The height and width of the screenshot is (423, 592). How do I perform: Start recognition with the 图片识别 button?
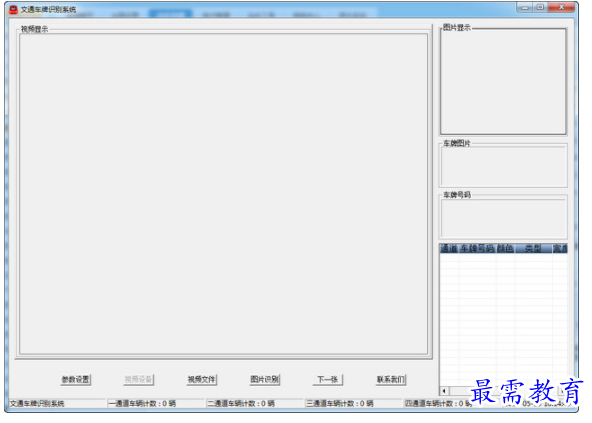[x=265, y=379]
